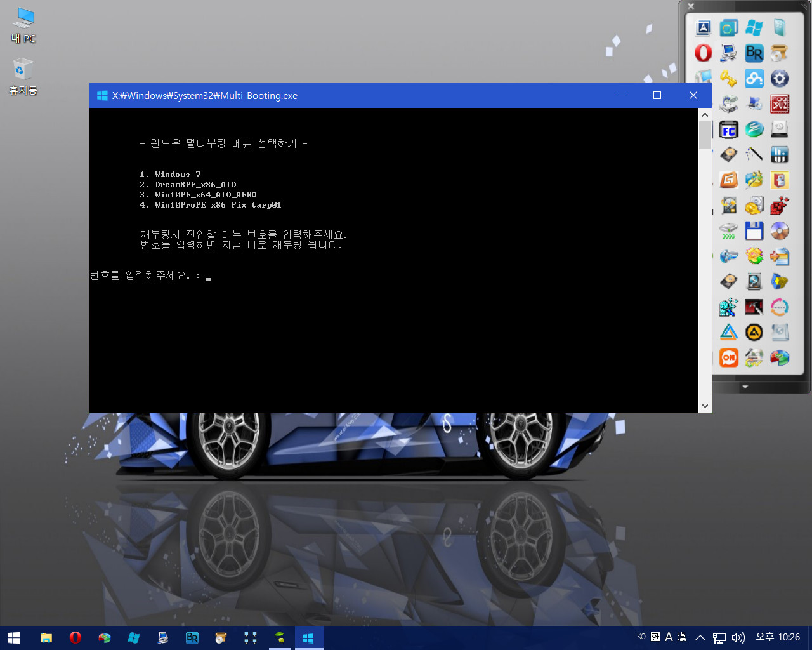Open the CD disc icon beside the floppy

(780, 230)
